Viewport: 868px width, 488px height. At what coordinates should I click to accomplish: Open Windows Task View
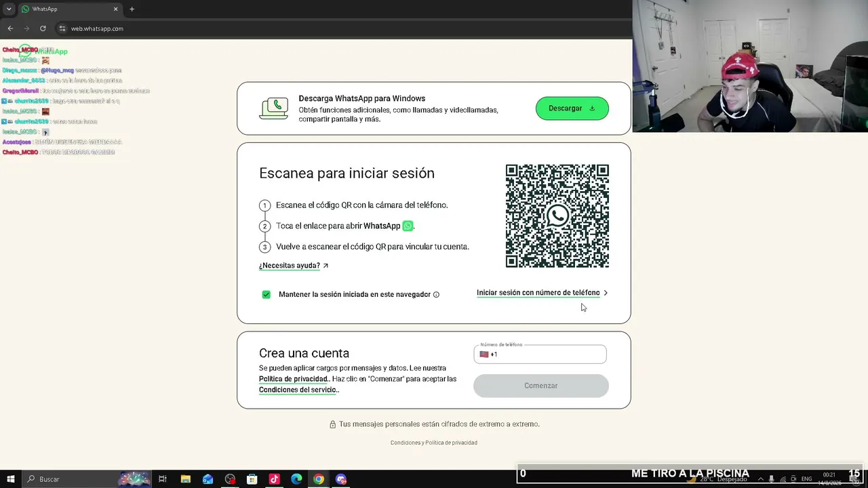click(163, 479)
